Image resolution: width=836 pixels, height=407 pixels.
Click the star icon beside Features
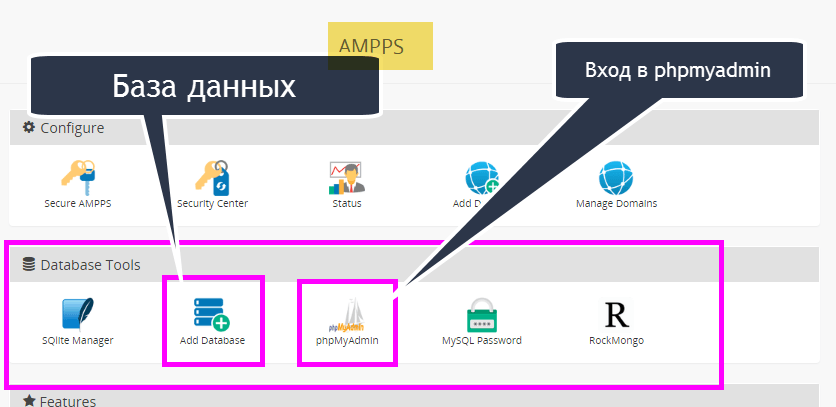(x=29, y=400)
